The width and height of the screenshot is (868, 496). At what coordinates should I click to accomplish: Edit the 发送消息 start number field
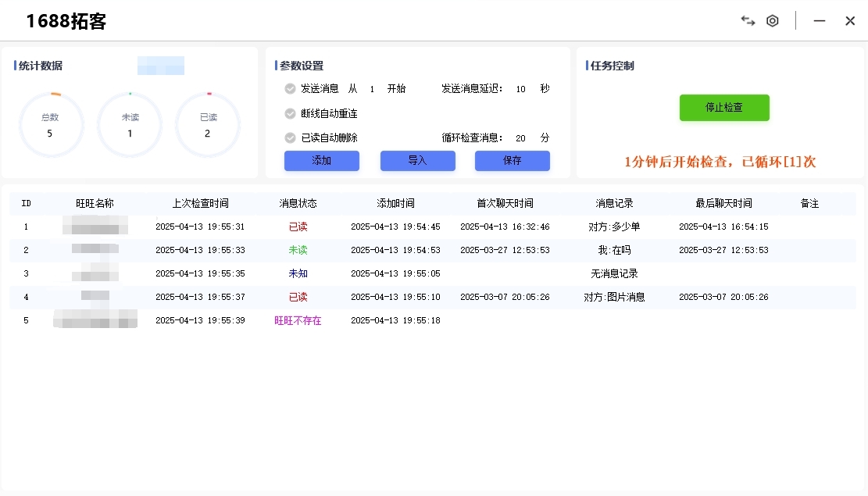(x=372, y=89)
